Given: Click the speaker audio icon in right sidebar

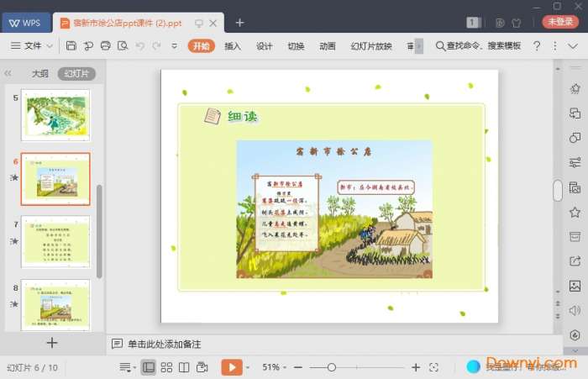Looking at the screenshot, I should [575, 311].
